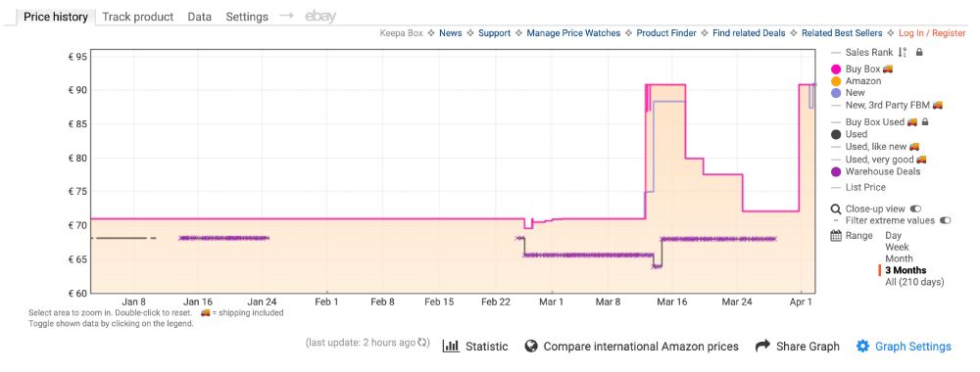Image resolution: width=980 pixels, height=372 pixels.
Task: Click the orange Amazon legend dot
Action: [836, 81]
